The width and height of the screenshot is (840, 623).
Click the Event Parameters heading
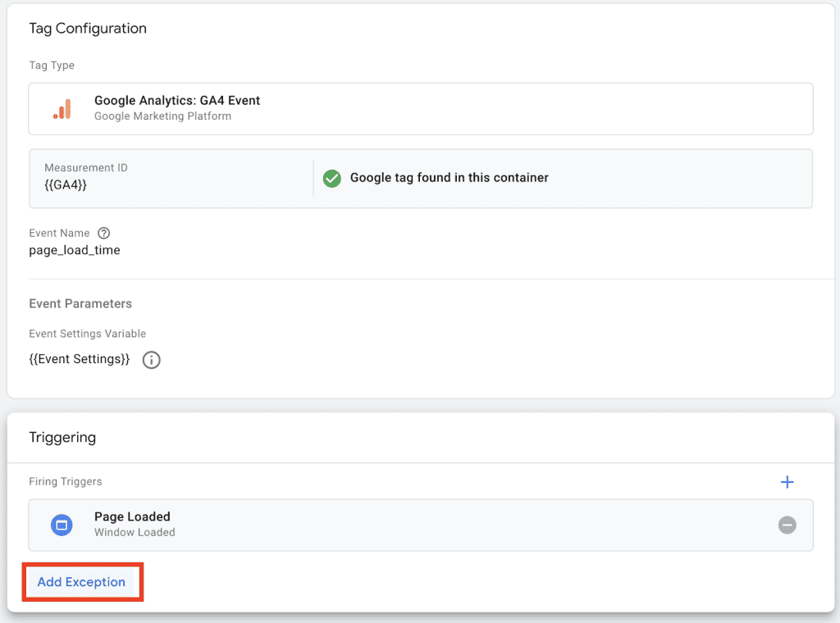coord(80,303)
